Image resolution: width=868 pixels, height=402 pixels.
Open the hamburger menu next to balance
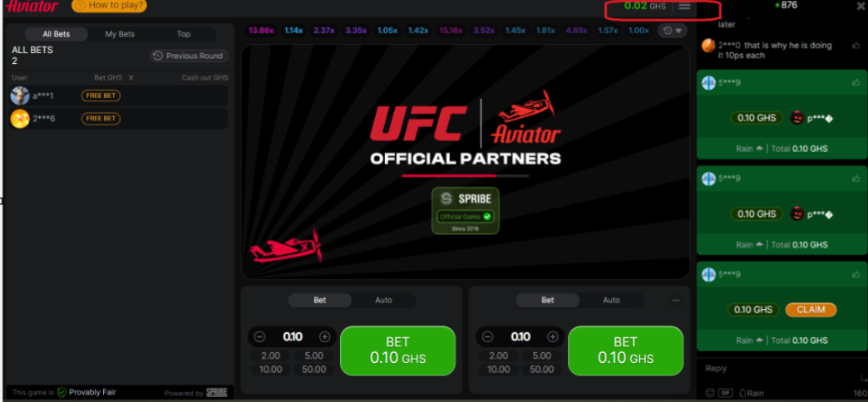pyautogui.click(x=684, y=7)
